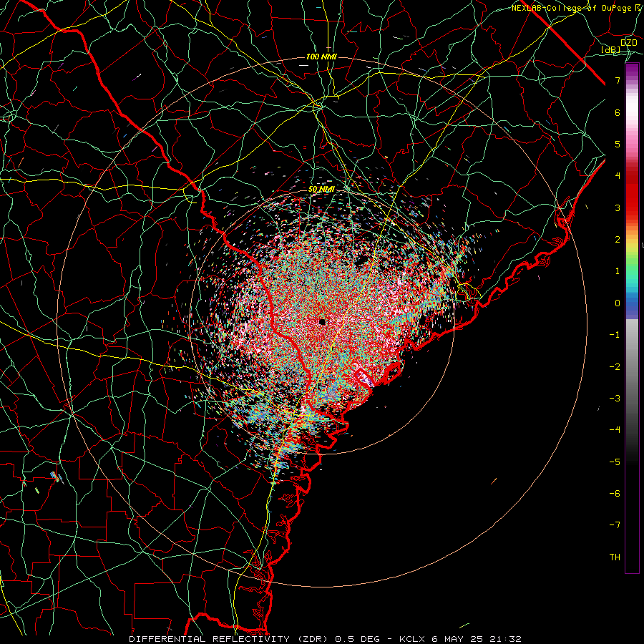The height and width of the screenshot is (644, 644).
Task: Select the 1 dB tick label on the scale
Action: tap(618, 271)
